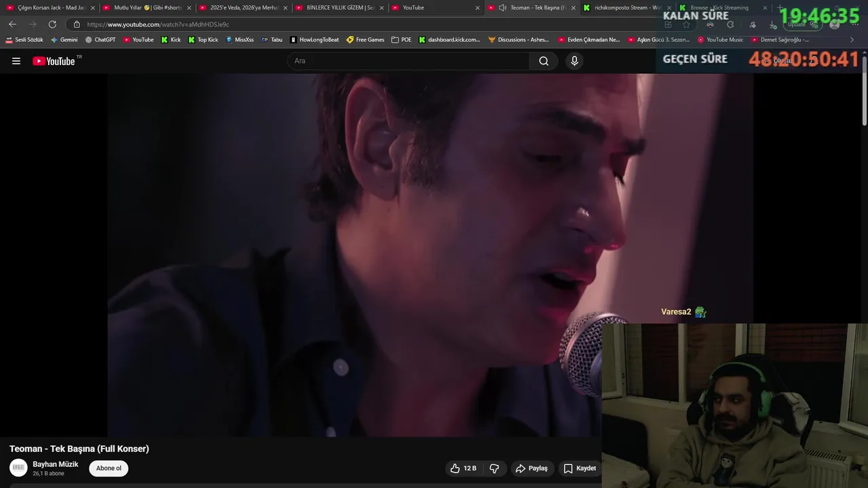Viewport: 868px width, 488px height.
Task: Click the video title Teoman - Tek Başına
Action: tap(79, 449)
